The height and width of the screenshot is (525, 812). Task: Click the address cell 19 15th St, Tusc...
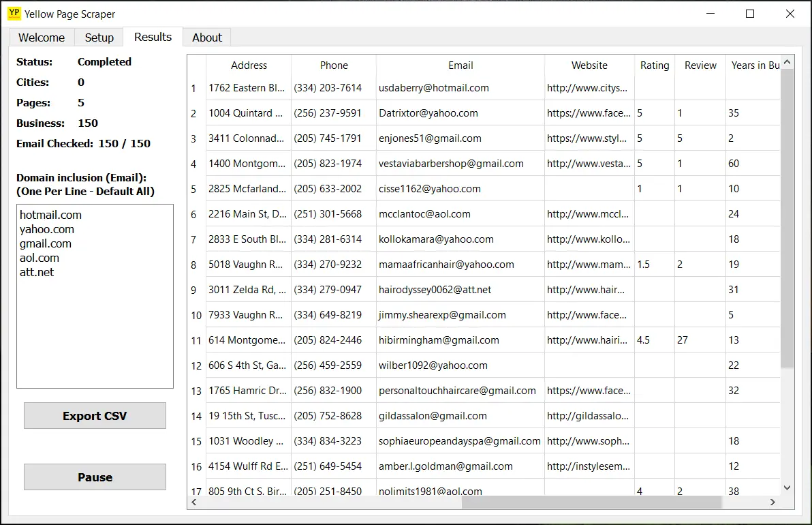click(x=249, y=416)
